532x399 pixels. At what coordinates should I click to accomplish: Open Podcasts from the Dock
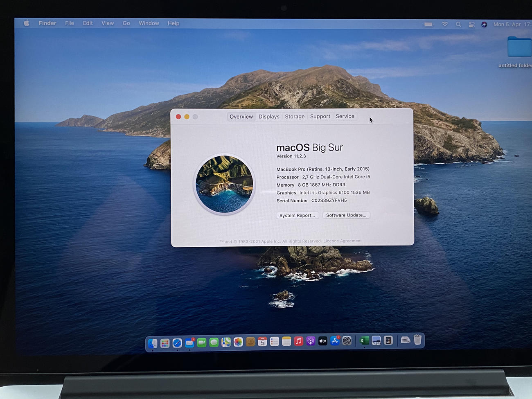click(311, 341)
